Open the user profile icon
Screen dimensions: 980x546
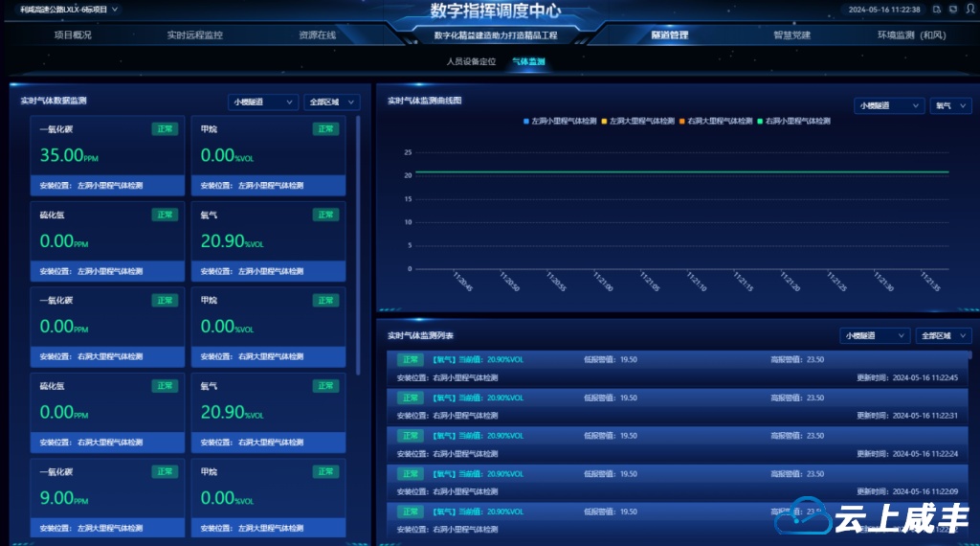[968, 10]
